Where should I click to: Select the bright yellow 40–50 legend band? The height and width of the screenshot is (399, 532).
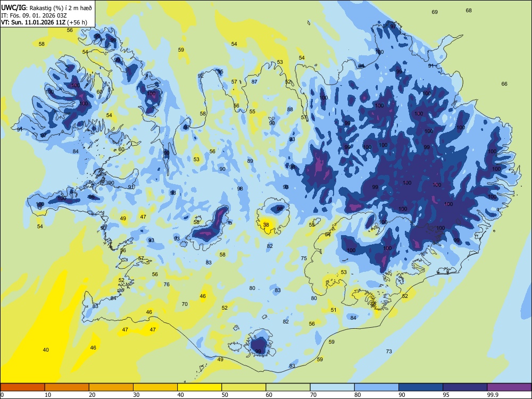coord(199,387)
